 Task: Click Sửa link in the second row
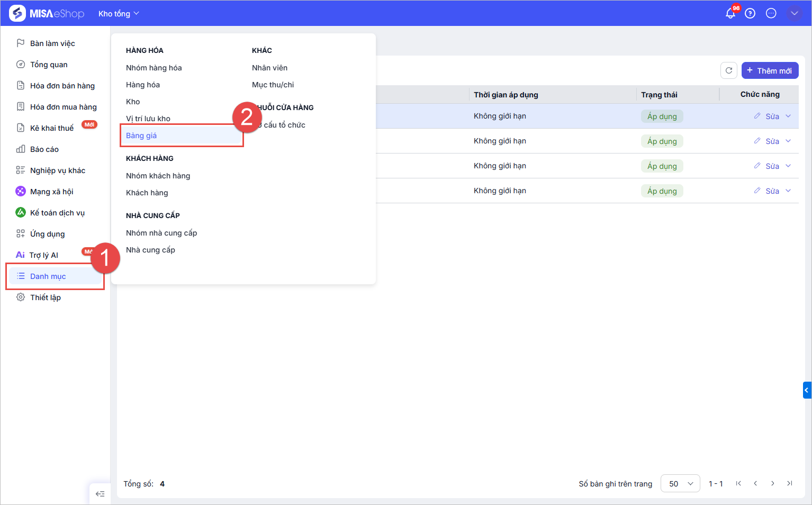(772, 141)
